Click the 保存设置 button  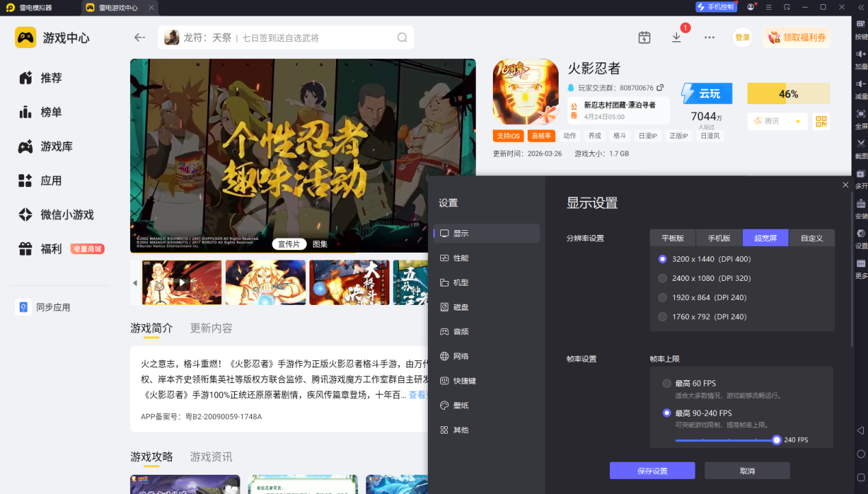point(652,471)
